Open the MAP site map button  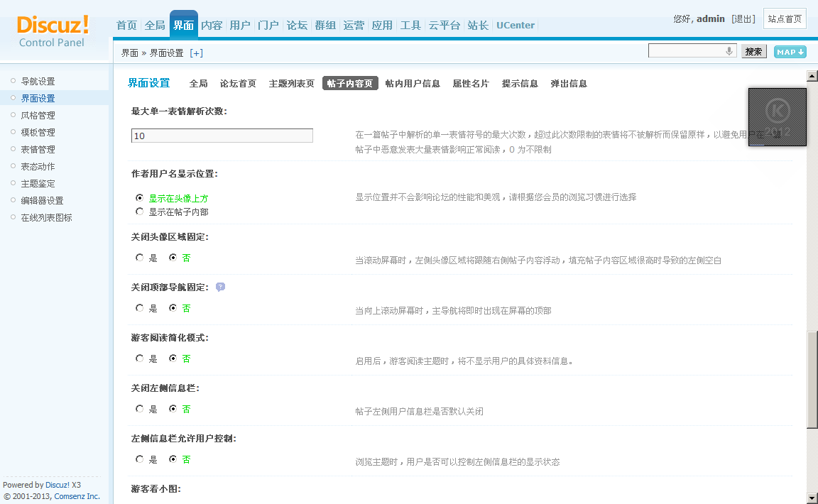(x=790, y=52)
